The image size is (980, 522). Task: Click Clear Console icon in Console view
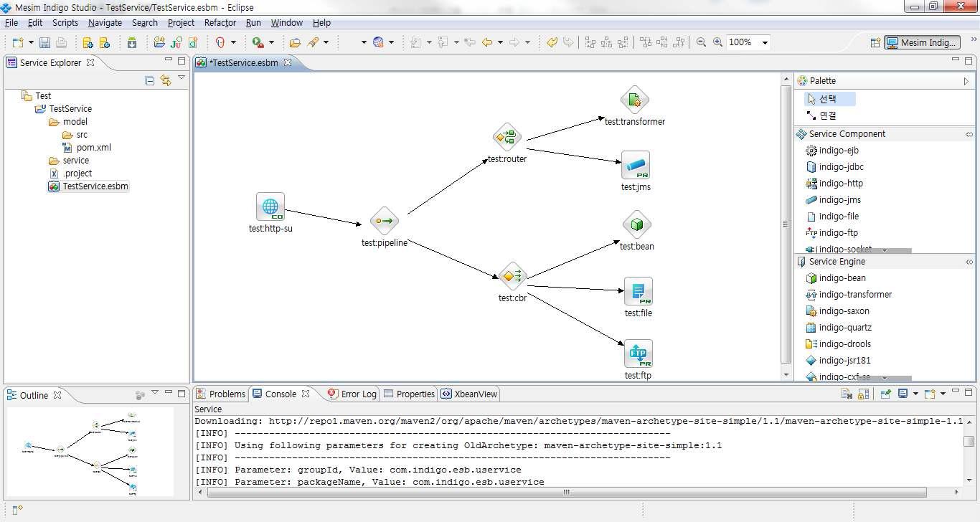(x=847, y=394)
